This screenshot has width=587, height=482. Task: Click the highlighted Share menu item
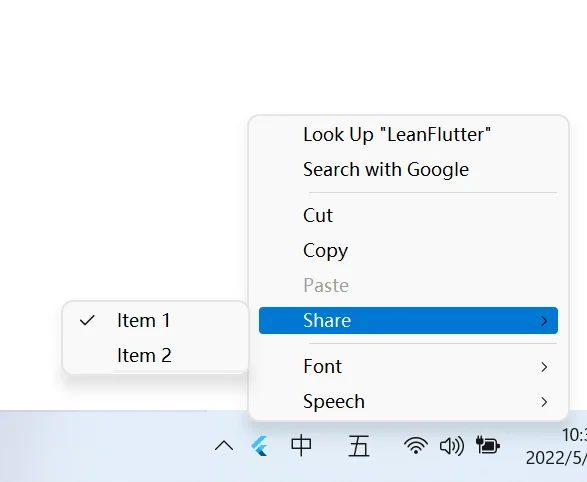coord(408,320)
